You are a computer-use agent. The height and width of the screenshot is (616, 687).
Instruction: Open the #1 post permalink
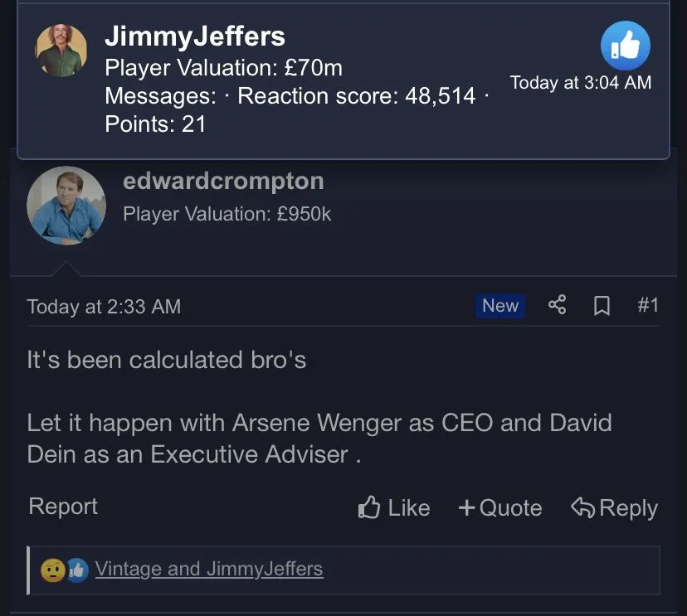pos(648,305)
